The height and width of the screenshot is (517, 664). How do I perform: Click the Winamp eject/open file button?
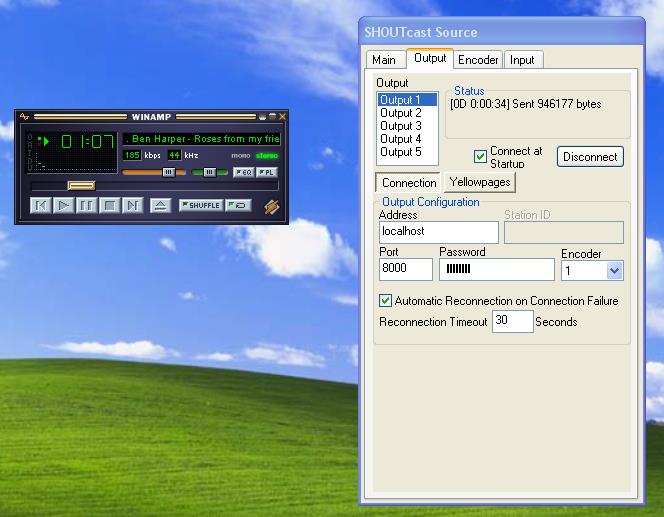[160, 206]
